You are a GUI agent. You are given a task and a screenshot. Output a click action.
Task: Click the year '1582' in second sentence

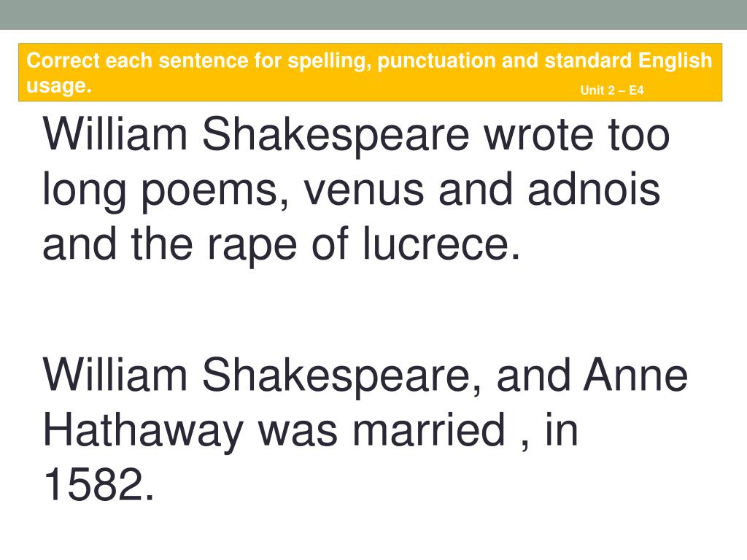[93, 484]
